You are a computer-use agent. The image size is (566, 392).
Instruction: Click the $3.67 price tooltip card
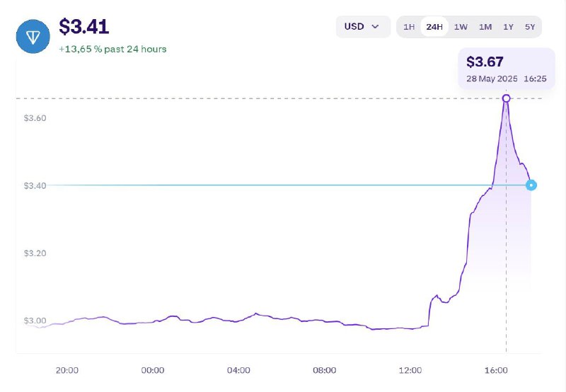507,69
